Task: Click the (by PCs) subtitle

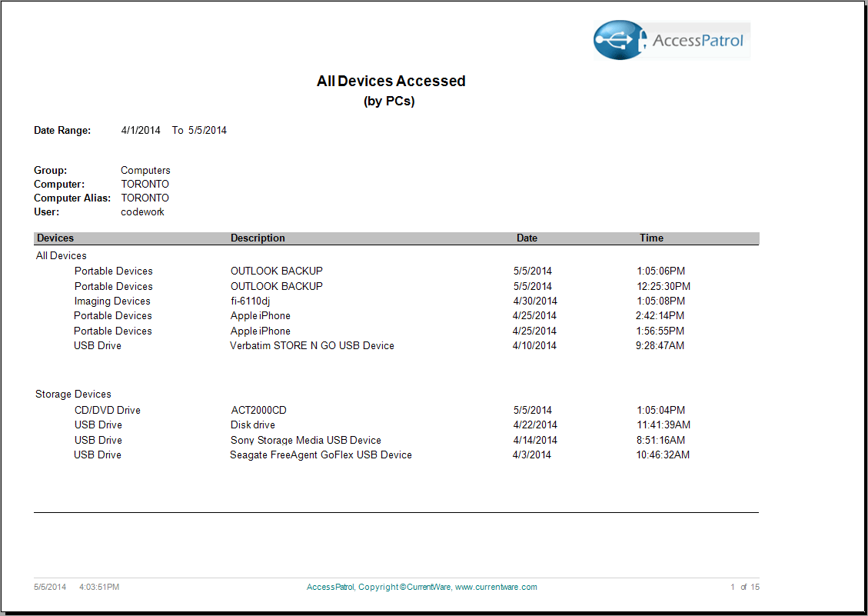Action: click(x=389, y=101)
